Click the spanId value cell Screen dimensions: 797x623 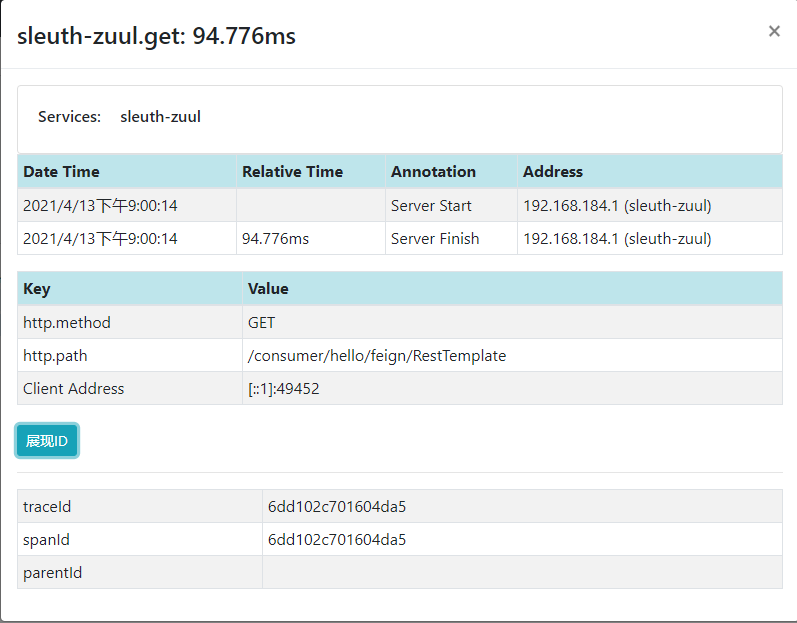coord(337,540)
